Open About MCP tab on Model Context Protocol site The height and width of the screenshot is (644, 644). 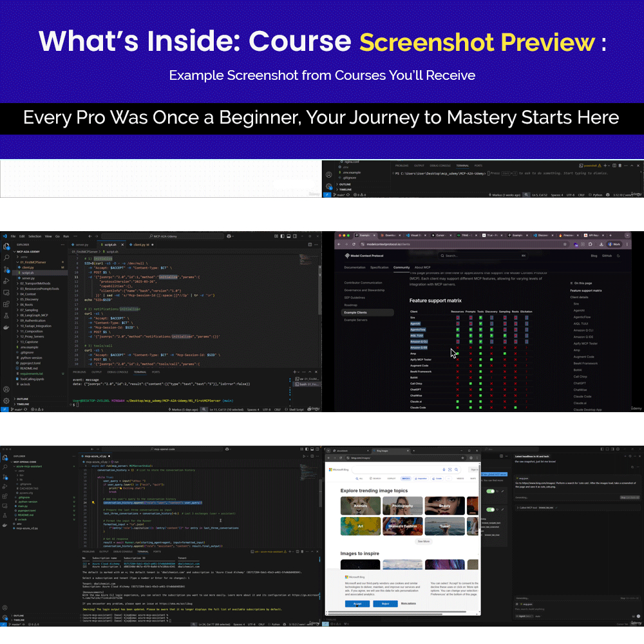pos(422,267)
